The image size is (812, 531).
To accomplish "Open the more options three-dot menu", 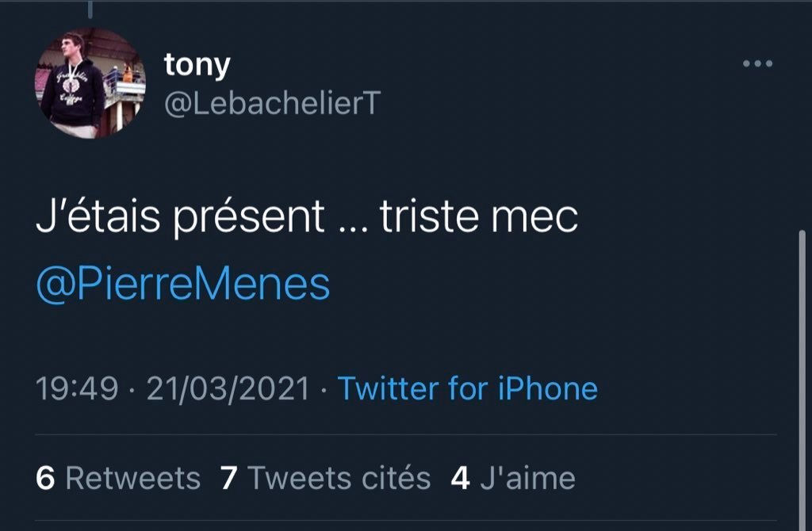I will pos(757,64).
